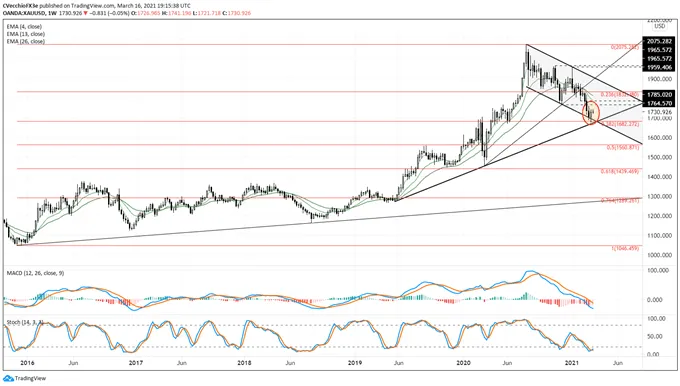
Task: Click the 0.618(1439.469) Fibonacci level label
Action: (619, 171)
